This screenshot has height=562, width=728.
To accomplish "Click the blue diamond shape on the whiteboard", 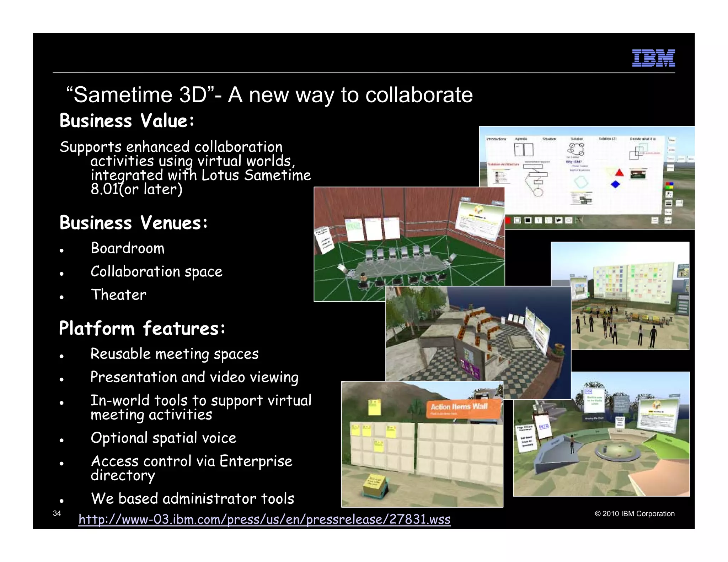I will coord(615,184).
